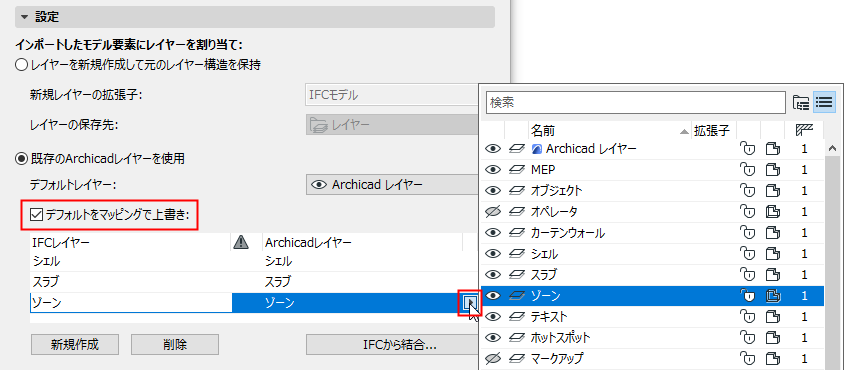Select レイヤーを新規作成して元のレイヤー構造を保持 radio button
Image resolution: width=844 pixels, height=370 pixels.
click(22, 65)
